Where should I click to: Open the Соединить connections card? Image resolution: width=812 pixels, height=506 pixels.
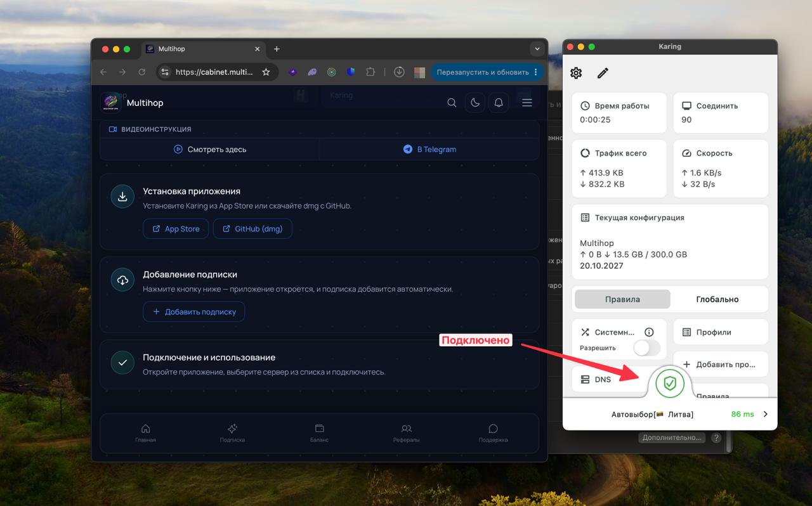tap(721, 113)
